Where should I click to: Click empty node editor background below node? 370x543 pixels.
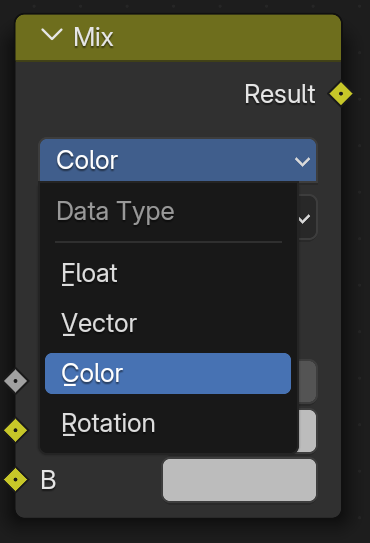point(178,532)
